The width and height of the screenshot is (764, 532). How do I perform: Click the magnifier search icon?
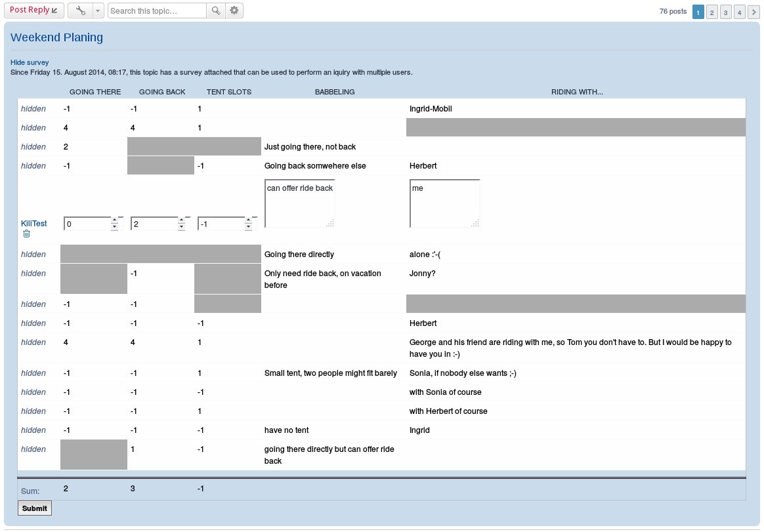(x=215, y=10)
